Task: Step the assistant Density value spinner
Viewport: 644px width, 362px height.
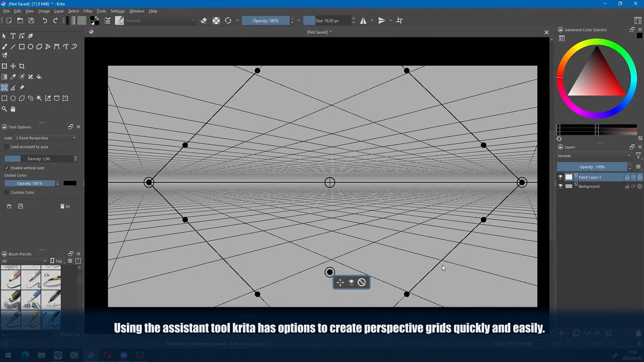Action: [75, 159]
